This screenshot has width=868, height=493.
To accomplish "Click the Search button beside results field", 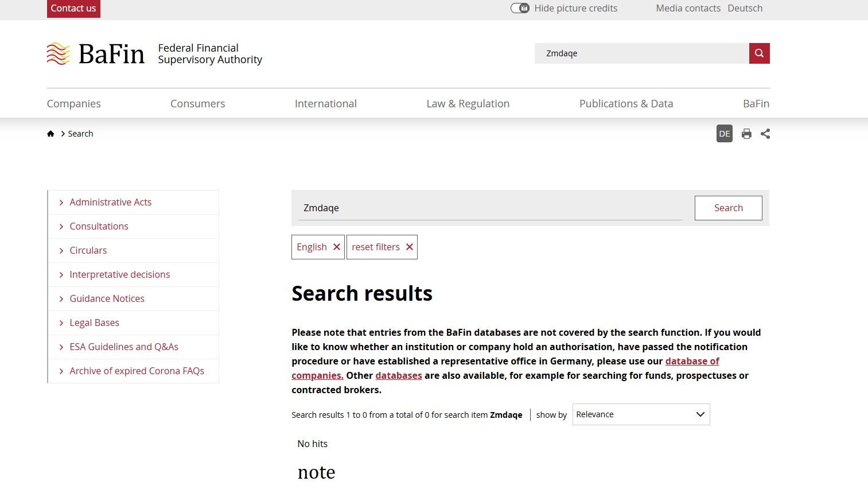I will tap(729, 208).
